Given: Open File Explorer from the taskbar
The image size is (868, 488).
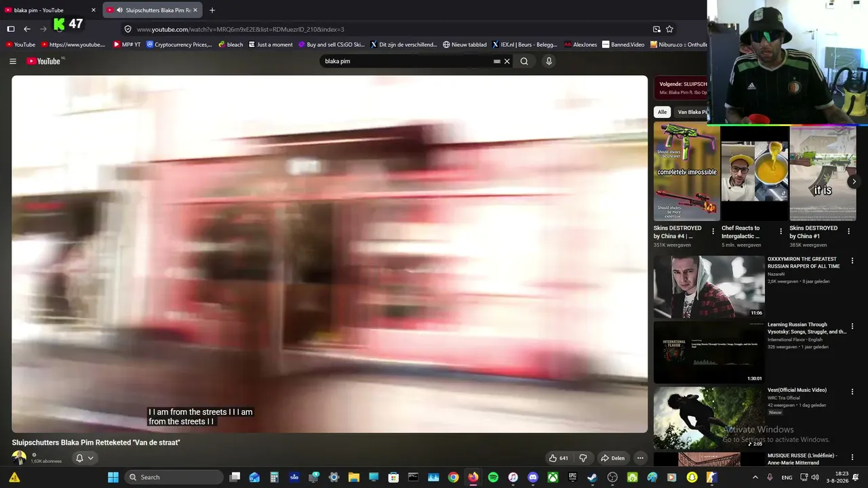Looking at the screenshot, I should coord(354,477).
